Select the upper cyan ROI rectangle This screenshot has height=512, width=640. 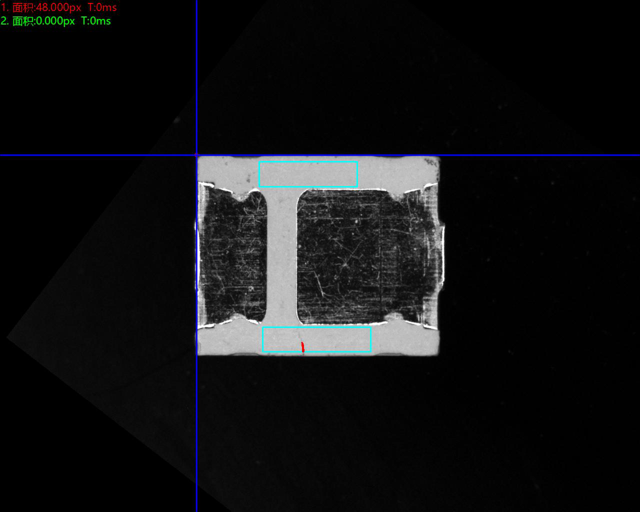tap(308, 174)
